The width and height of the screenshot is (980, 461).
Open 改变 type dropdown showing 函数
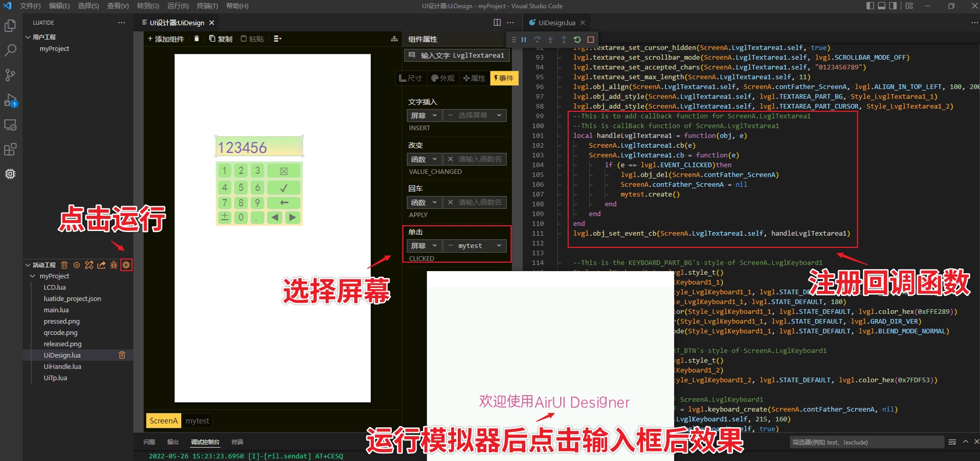423,159
